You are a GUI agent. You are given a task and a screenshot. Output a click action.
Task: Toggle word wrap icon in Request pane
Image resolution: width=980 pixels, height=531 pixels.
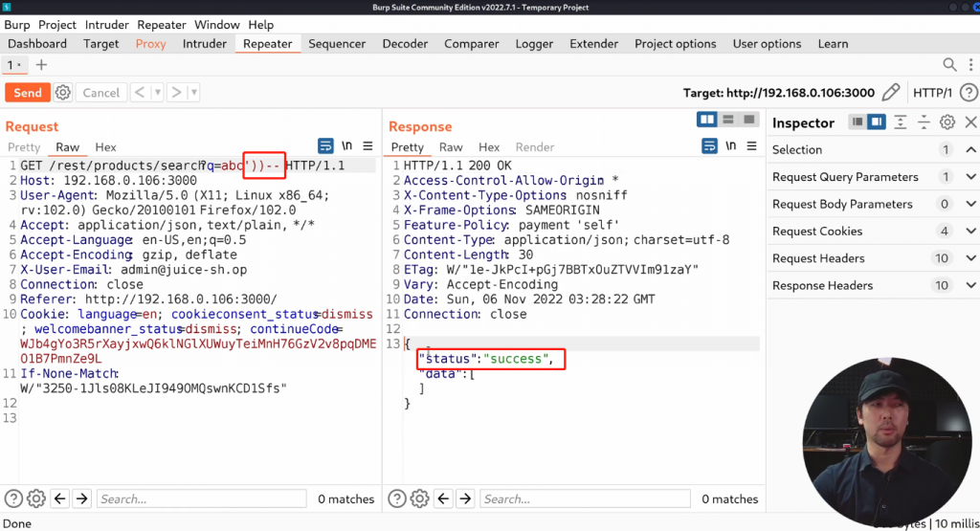click(325, 146)
